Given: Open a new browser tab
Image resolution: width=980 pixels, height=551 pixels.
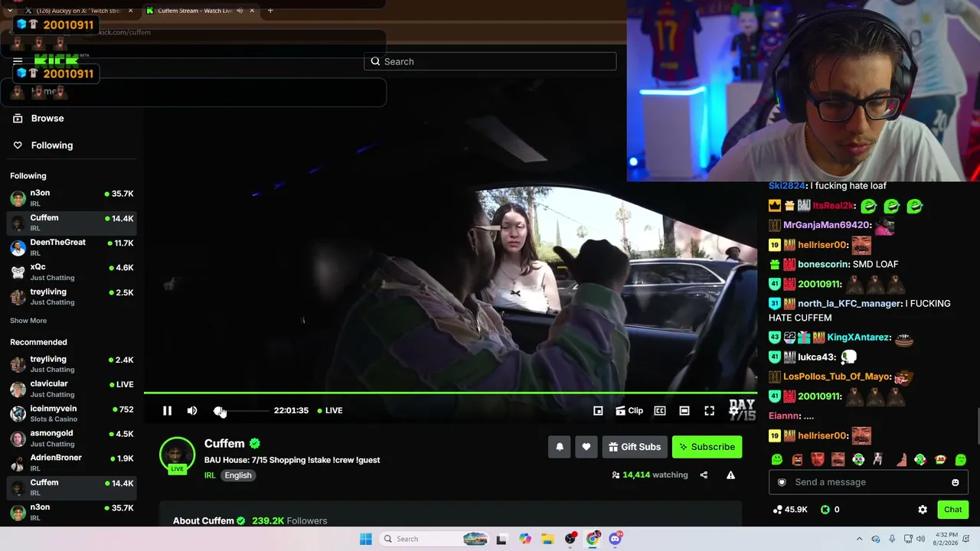Looking at the screenshot, I should [x=270, y=11].
